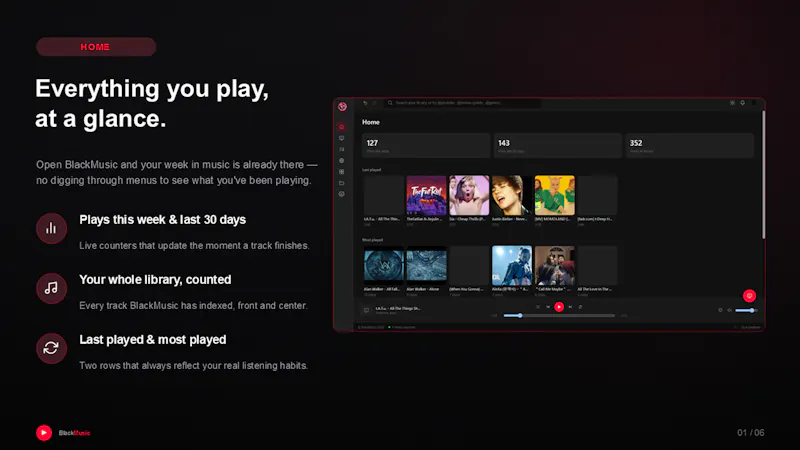Toggle shuffle left of previous track
The width and height of the screenshot is (800, 450).
click(x=538, y=307)
